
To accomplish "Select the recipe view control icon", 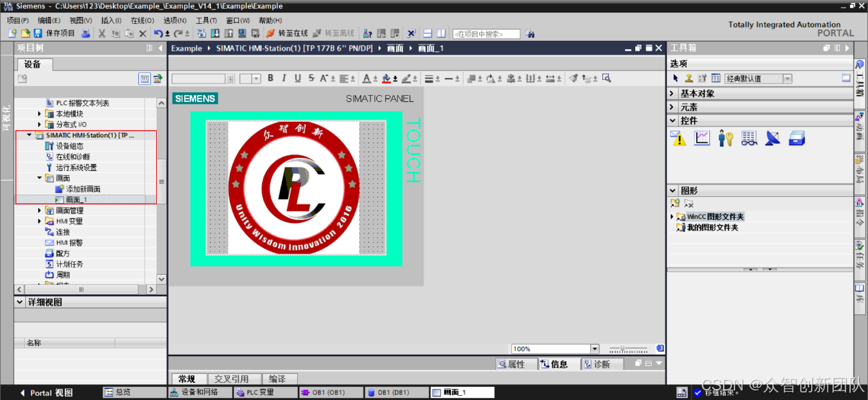I will [797, 137].
